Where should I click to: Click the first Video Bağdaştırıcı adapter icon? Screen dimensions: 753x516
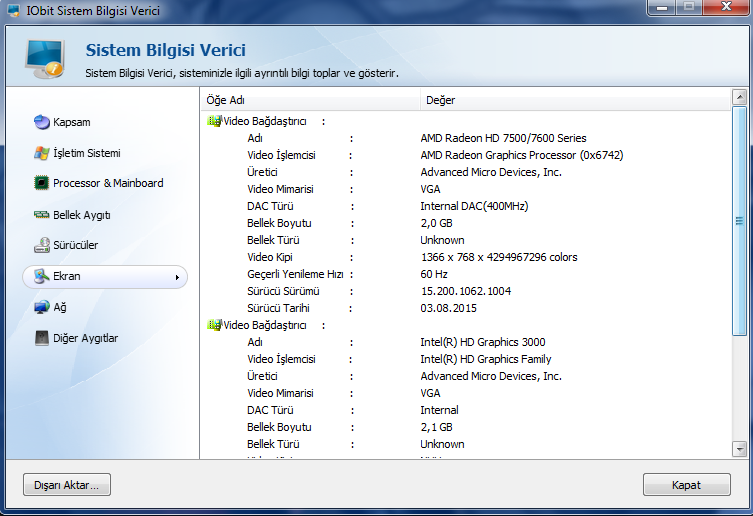coord(214,121)
